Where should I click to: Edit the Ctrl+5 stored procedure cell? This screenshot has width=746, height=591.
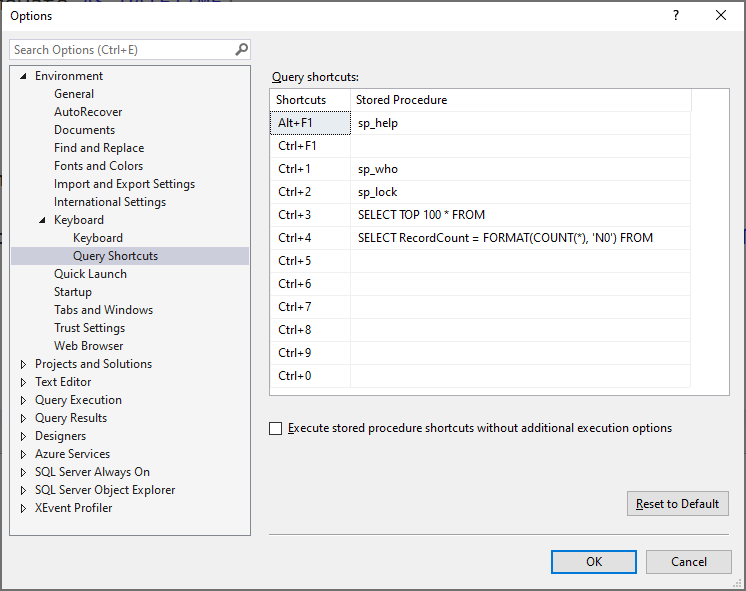[x=520, y=261]
